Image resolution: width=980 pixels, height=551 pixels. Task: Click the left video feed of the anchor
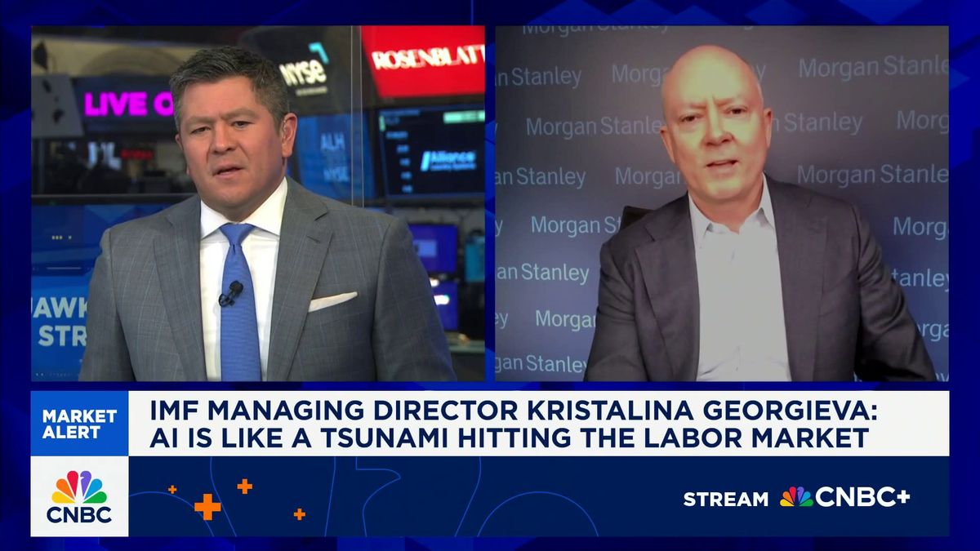[257, 203]
